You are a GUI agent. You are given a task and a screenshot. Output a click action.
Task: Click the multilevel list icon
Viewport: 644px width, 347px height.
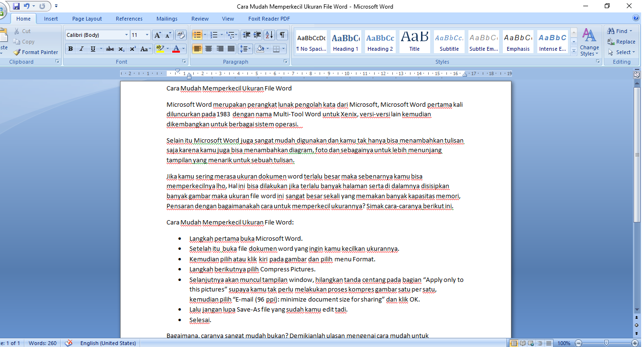tap(230, 35)
